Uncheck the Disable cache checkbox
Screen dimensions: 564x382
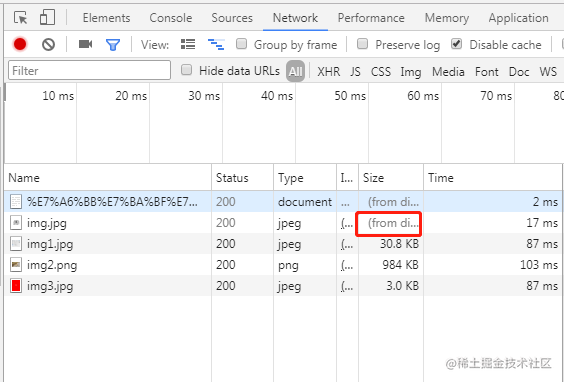[x=456, y=44]
